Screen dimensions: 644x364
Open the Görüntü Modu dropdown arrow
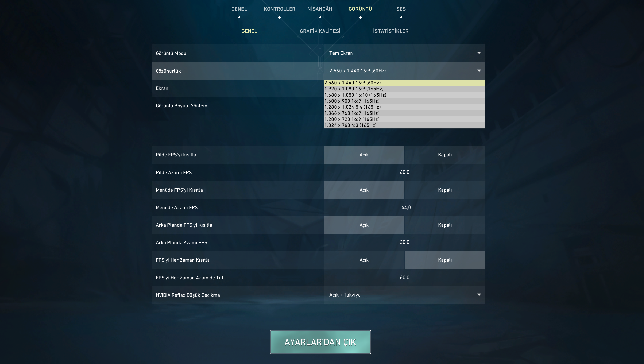click(479, 53)
